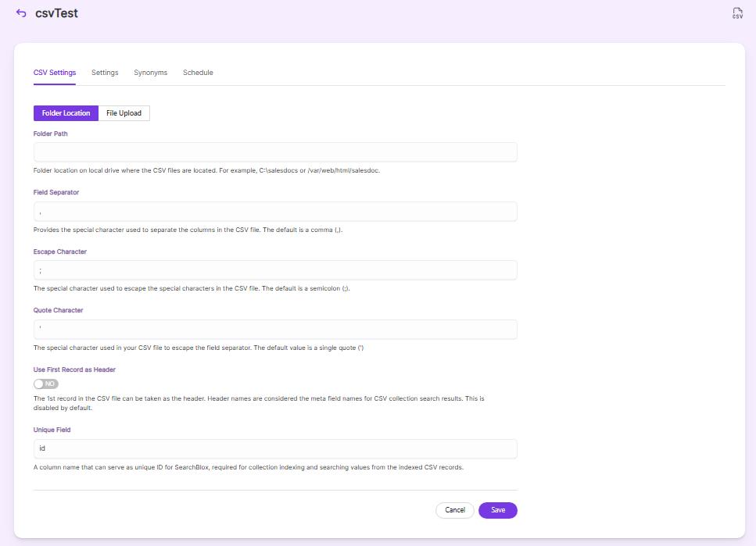Click the Cancel button

pos(455,510)
